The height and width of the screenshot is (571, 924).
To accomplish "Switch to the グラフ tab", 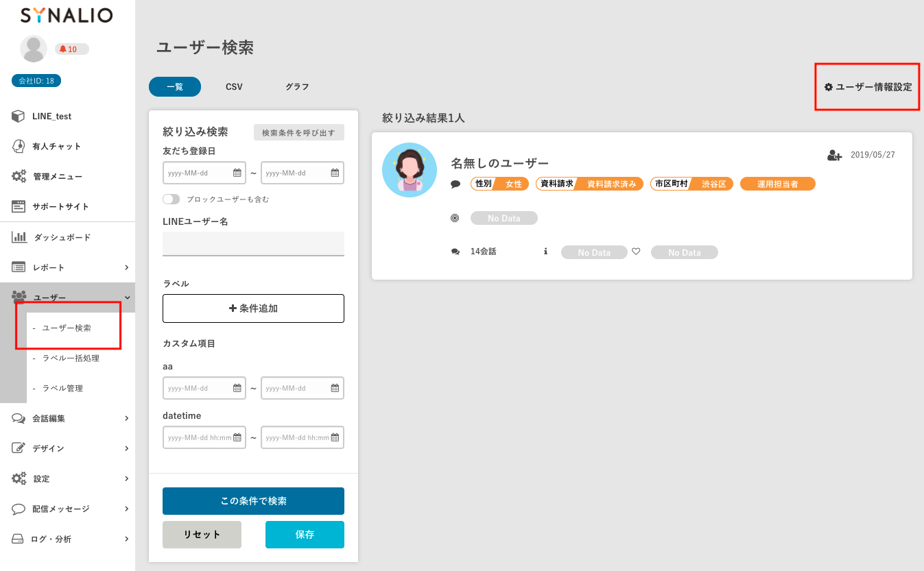I will coord(297,87).
